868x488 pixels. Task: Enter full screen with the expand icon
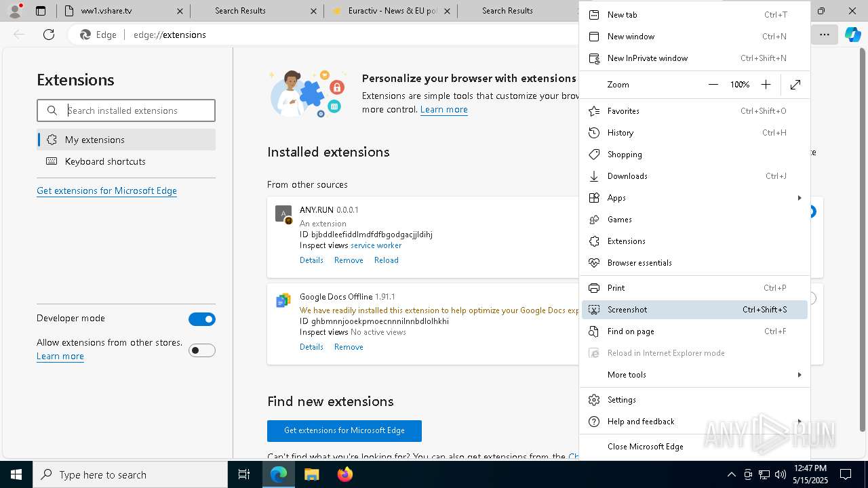tap(795, 85)
